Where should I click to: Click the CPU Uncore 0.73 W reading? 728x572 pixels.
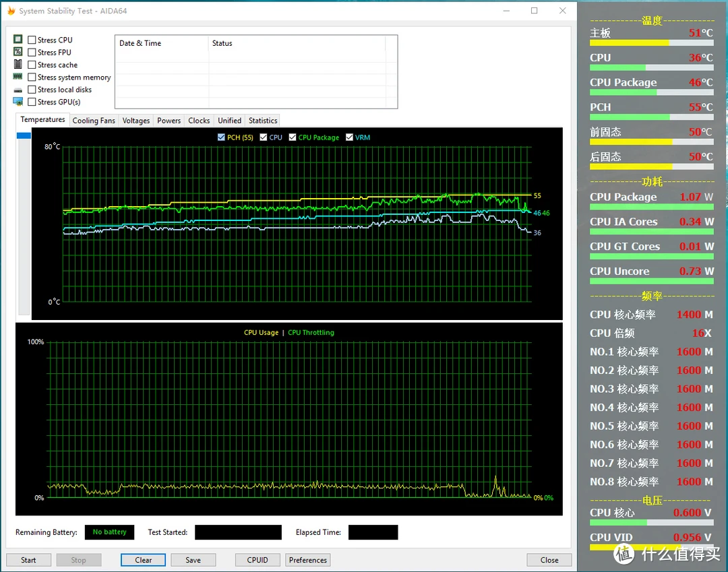pyautogui.click(x=651, y=271)
